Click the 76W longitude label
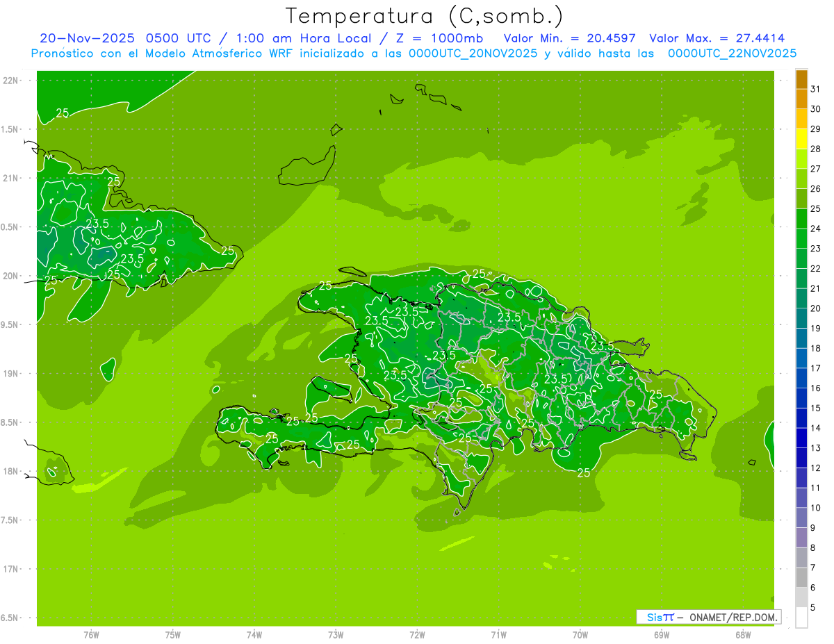This screenshot has height=644, width=834. [x=91, y=635]
